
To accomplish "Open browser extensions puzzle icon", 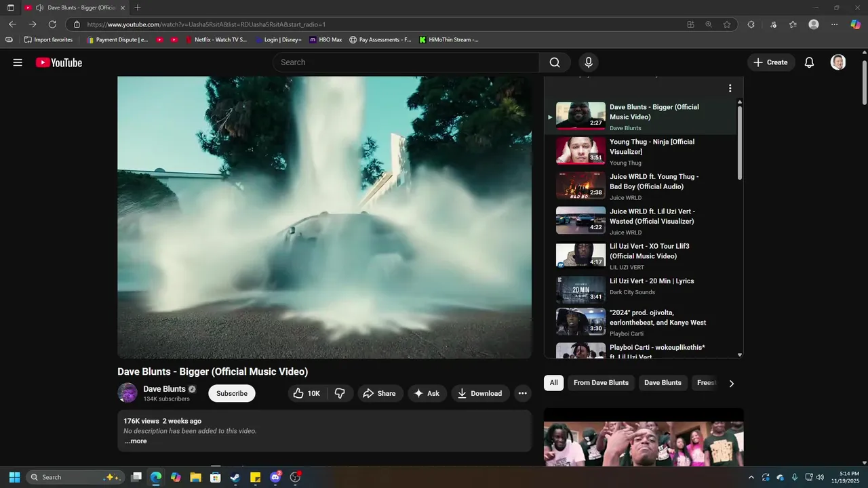I will 751,24.
